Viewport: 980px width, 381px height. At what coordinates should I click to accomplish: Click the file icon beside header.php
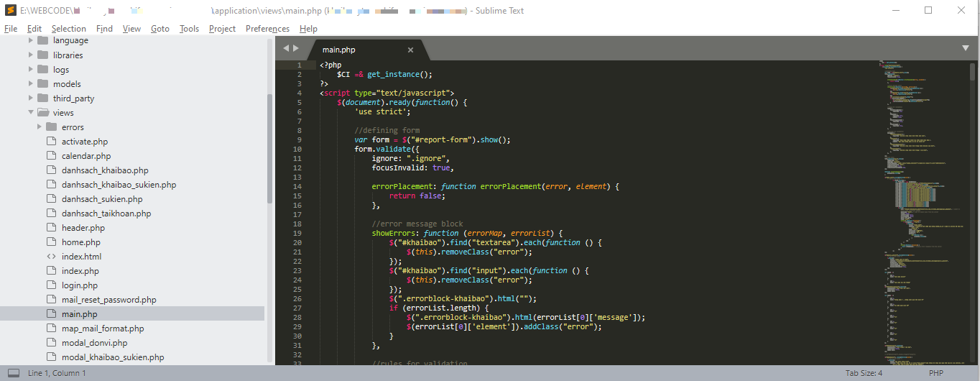[51, 228]
